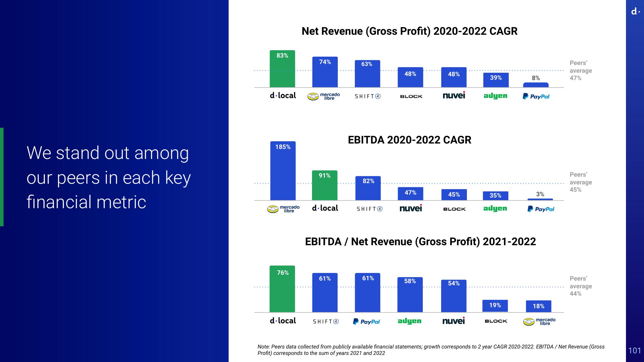The image size is (644, 362).
Task: Click the 3% value above the PayPal EBITDA bar
Action: click(540, 194)
